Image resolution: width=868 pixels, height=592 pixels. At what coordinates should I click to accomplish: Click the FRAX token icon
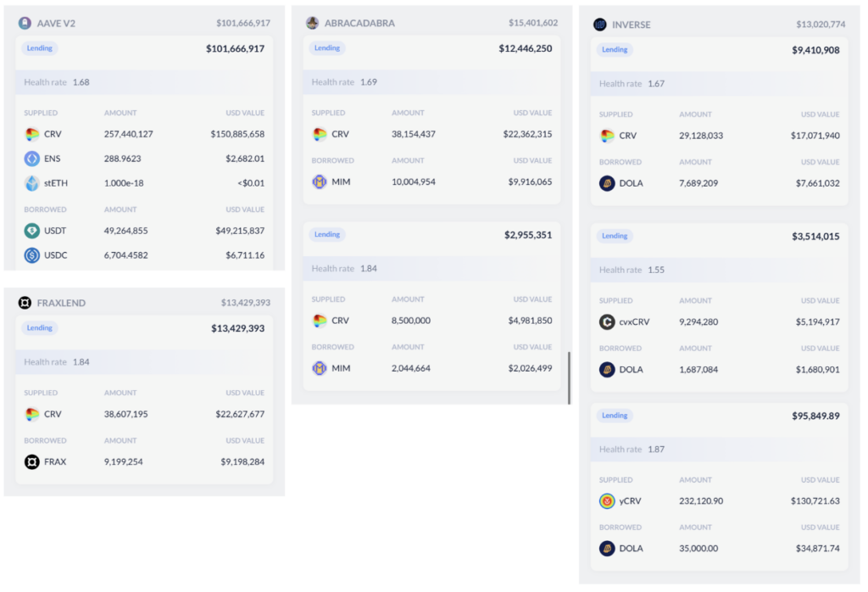(x=32, y=462)
